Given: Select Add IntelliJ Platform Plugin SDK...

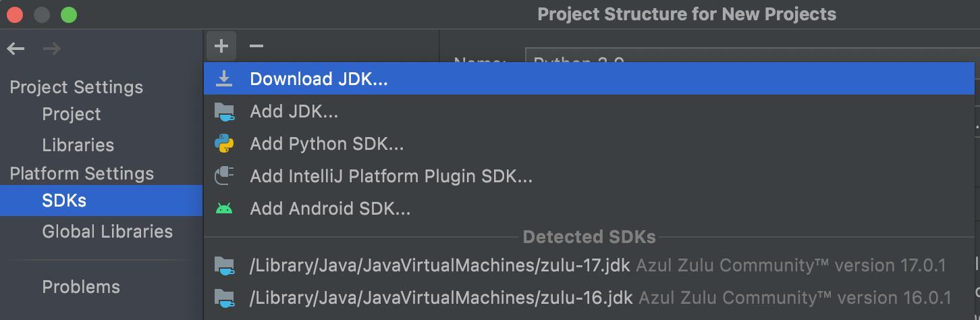Looking at the screenshot, I should [391, 176].
